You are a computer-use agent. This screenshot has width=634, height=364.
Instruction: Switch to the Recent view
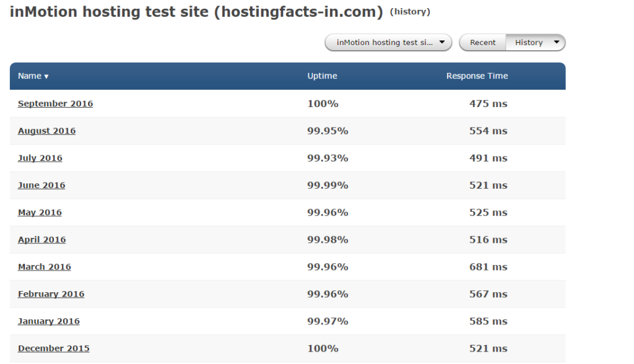tap(482, 42)
